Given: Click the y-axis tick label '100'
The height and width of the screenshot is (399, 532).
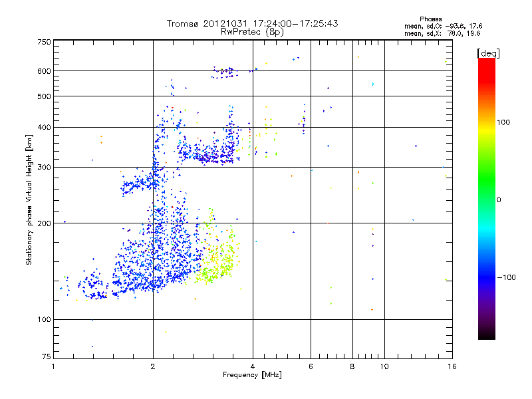Looking at the screenshot, I should pyautogui.click(x=44, y=319).
